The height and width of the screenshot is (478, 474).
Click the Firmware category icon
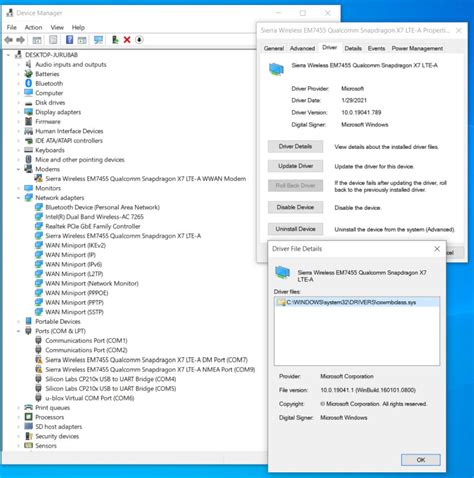point(29,121)
